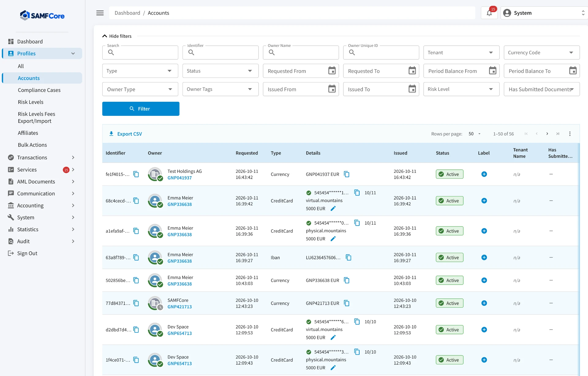The width and height of the screenshot is (588, 376).
Task: Copy LU6236457606 IBAN details
Action: 349,258
